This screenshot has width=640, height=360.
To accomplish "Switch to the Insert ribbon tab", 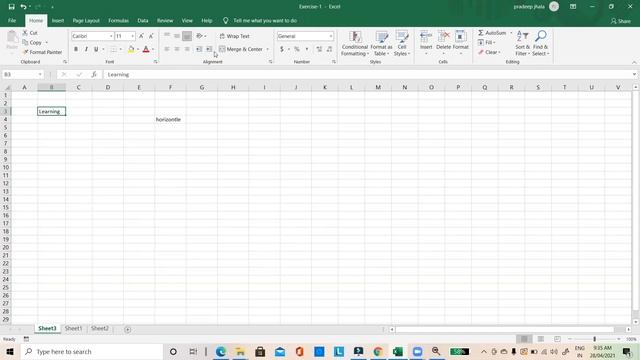I will [58, 20].
